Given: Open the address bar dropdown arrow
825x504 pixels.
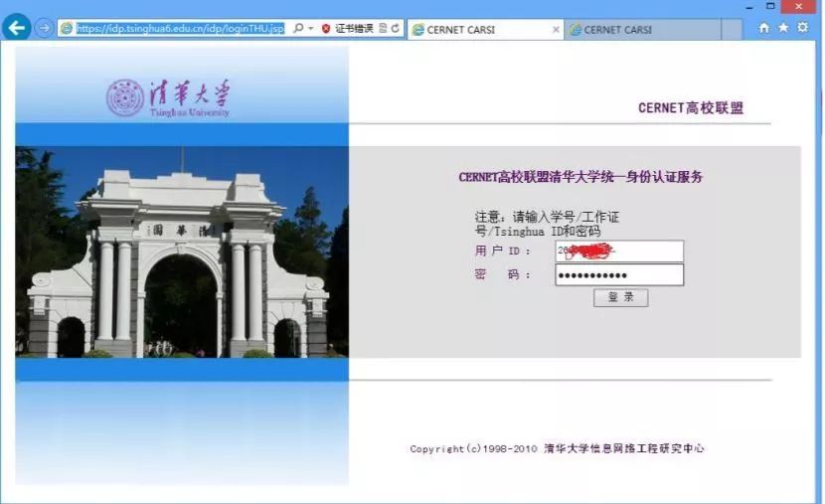Looking at the screenshot, I should 311,29.
